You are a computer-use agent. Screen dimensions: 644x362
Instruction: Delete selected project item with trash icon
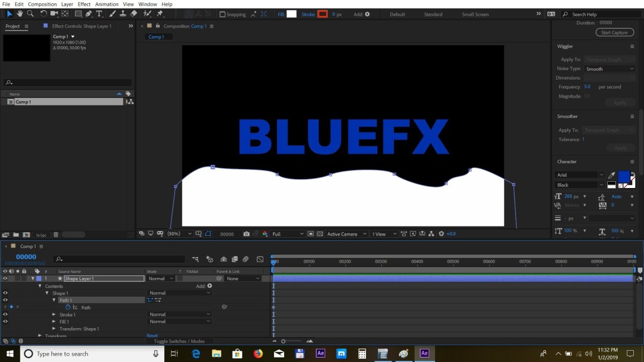pyautogui.click(x=56, y=235)
